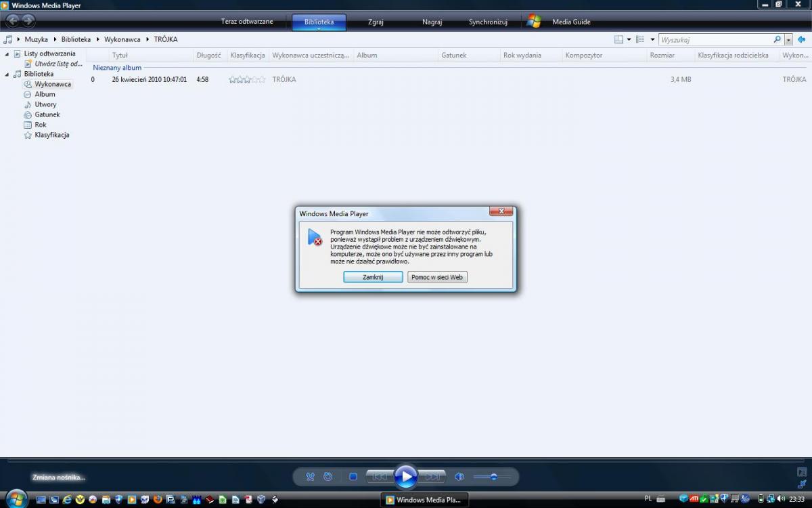Click Windows Media Pla... taskbar button
Image resolution: width=812 pixels, height=508 pixels.
[424, 500]
